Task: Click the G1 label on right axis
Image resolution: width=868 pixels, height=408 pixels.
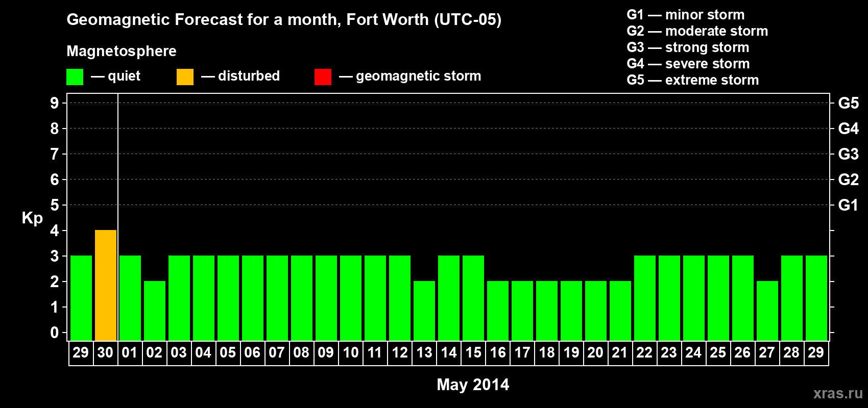Action: tap(849, 205)
